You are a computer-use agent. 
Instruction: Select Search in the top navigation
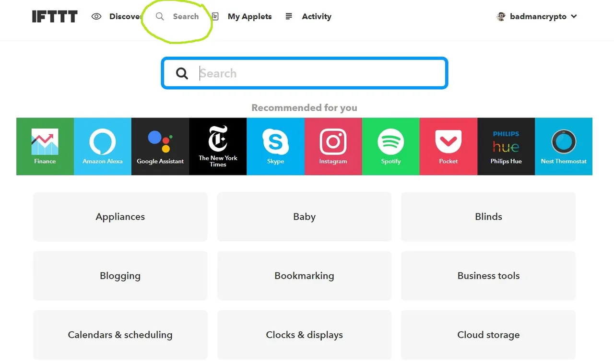coord(186,16)
